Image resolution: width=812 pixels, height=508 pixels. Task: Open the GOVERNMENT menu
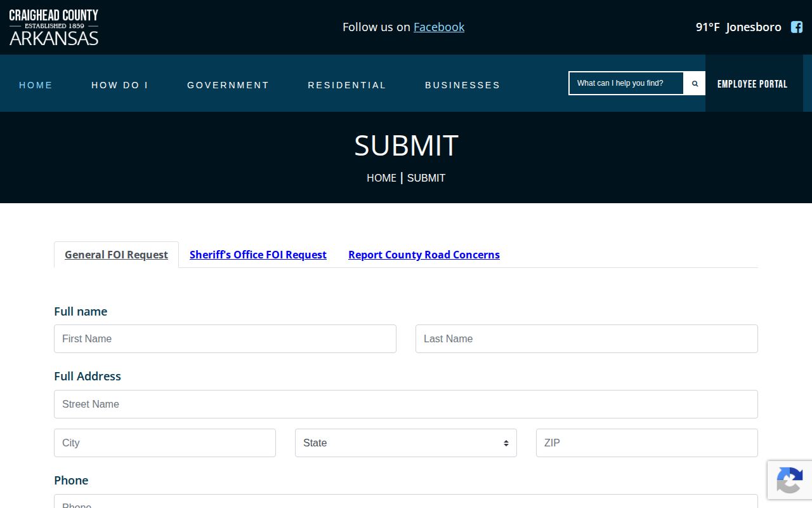pyautogui.click(x=228, y=85)
